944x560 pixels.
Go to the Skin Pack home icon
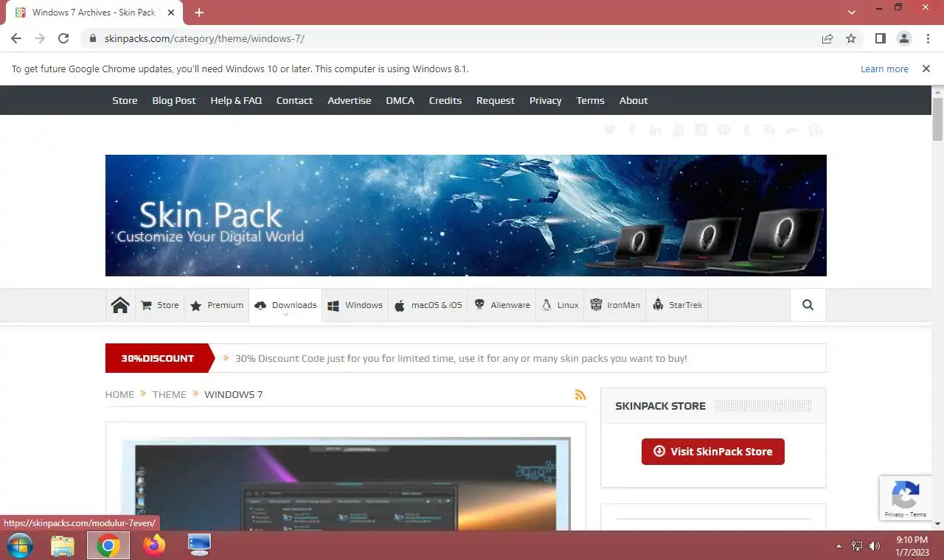(120, 305)
